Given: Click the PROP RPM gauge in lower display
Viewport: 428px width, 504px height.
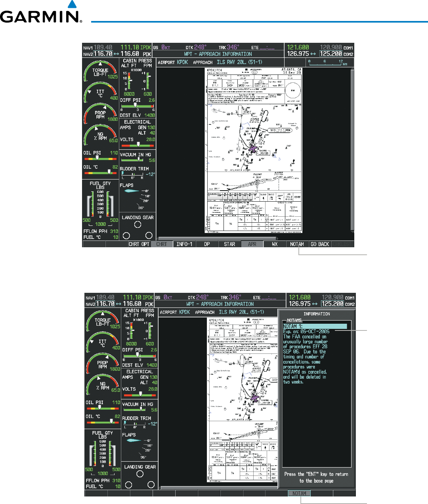Looking at the screenshot, I should coord(103,363).
